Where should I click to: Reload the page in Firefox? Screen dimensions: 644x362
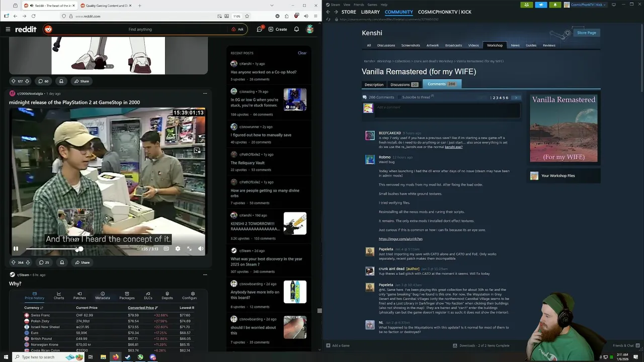pos(33,16)
